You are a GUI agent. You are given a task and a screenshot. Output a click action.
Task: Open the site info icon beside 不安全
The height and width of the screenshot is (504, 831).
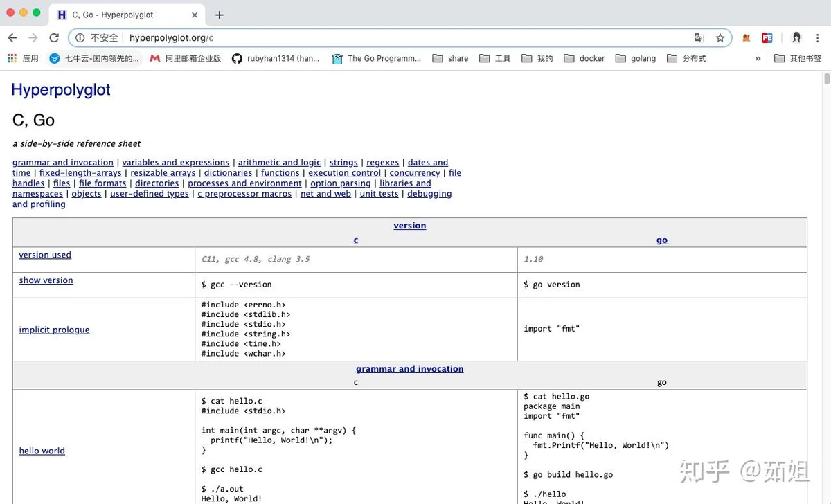[80, 38]
